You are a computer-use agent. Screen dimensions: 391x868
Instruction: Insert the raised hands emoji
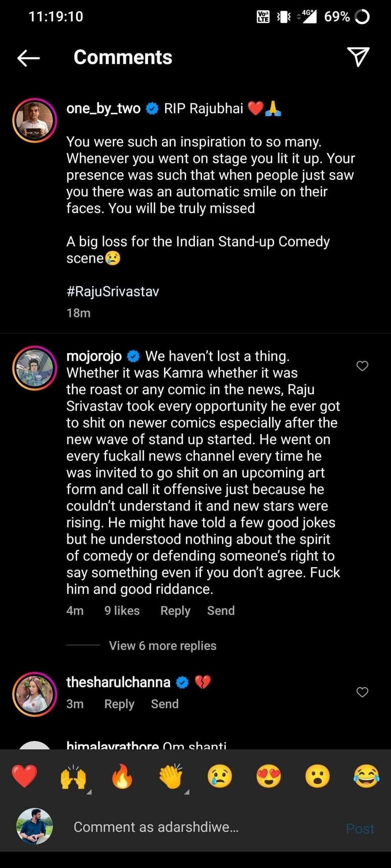pos(73,776)
